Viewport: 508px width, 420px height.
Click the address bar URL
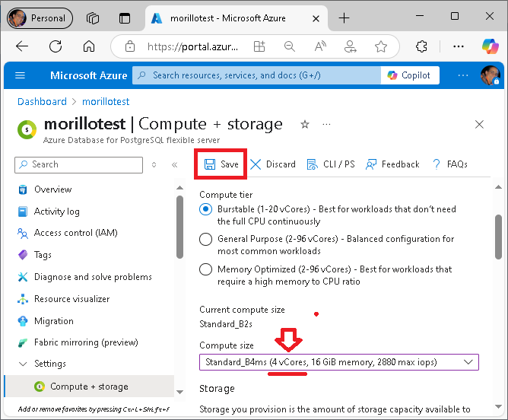tap(192, 47)
